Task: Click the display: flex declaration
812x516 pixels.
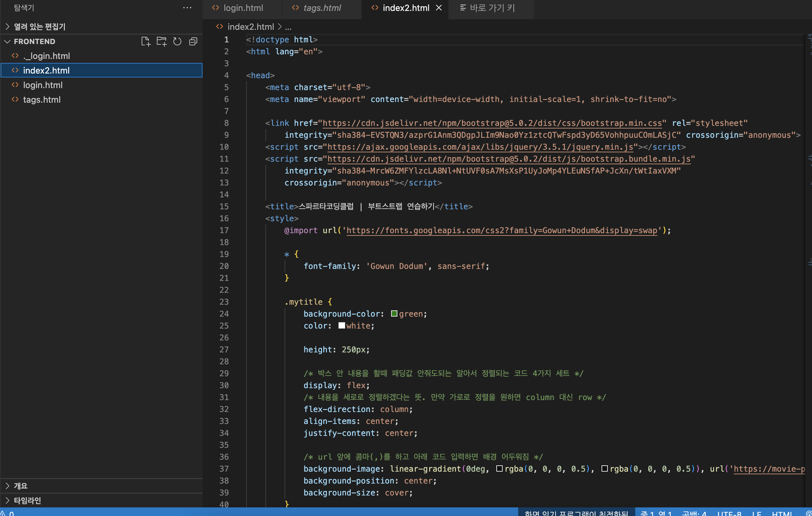Action: [x=337, y=386]
